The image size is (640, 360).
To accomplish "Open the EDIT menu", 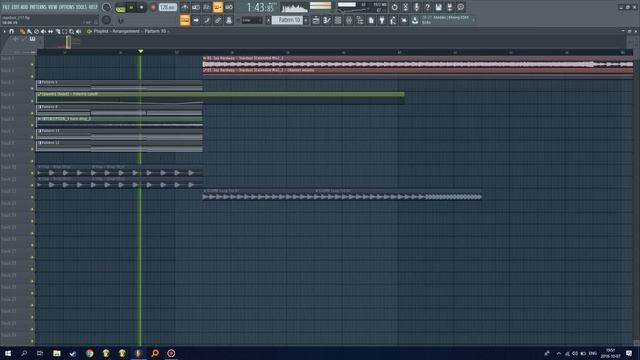I will pos(15,7).
